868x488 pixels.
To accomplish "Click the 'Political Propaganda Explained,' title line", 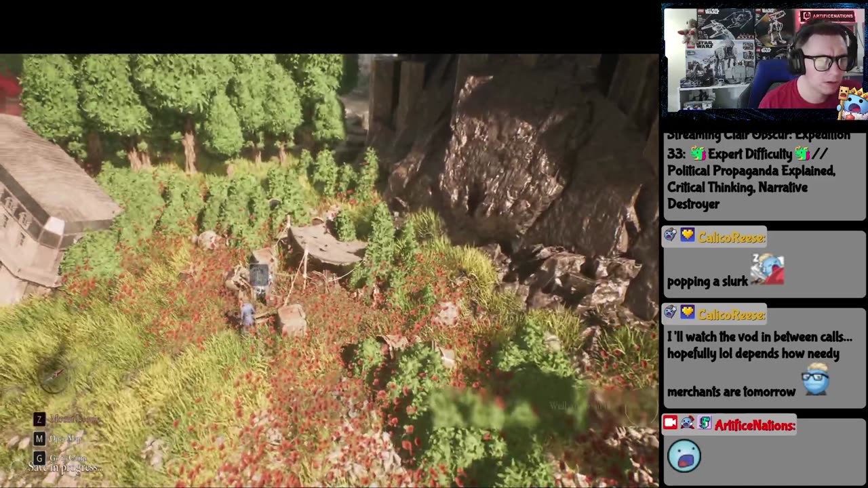I will tap(751, 171).
